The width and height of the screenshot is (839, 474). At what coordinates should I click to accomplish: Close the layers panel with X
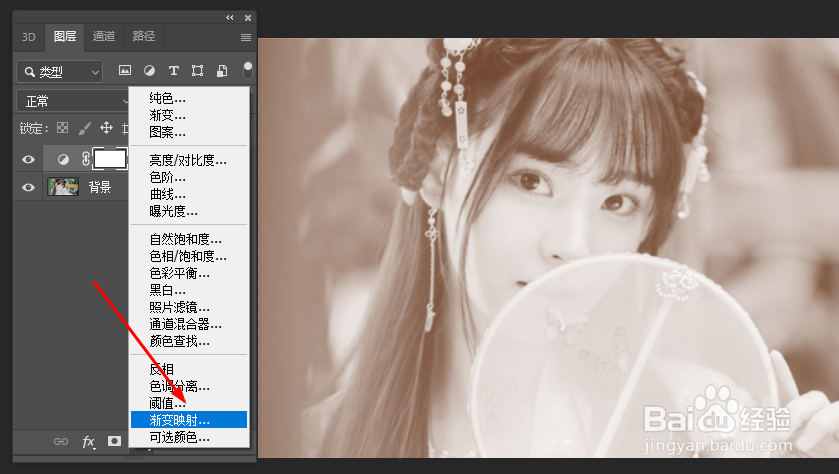tap(248, 18)
